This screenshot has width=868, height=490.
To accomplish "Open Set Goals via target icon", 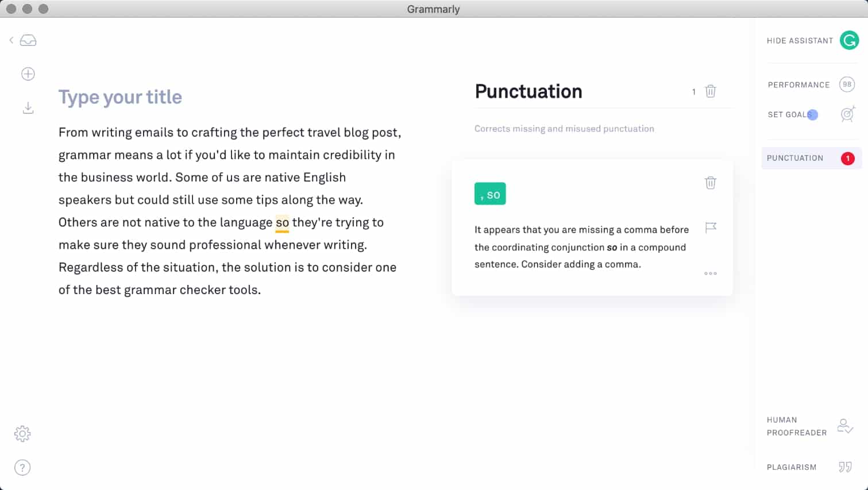I will [x=847, y=114].
